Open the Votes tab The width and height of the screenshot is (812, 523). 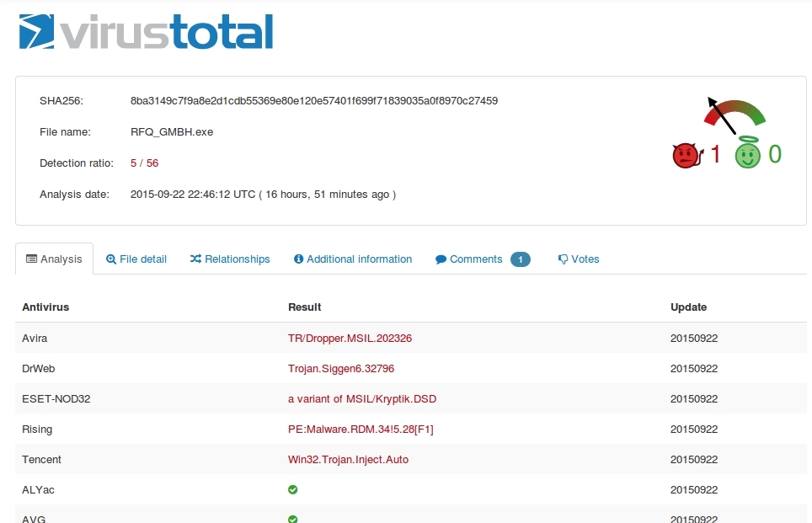click(x=579, y=259)
